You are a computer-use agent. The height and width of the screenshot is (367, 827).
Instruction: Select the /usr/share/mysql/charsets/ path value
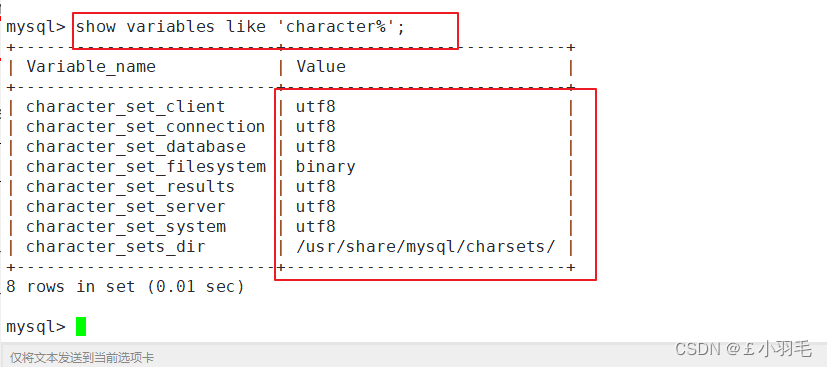tap(425, 247)
